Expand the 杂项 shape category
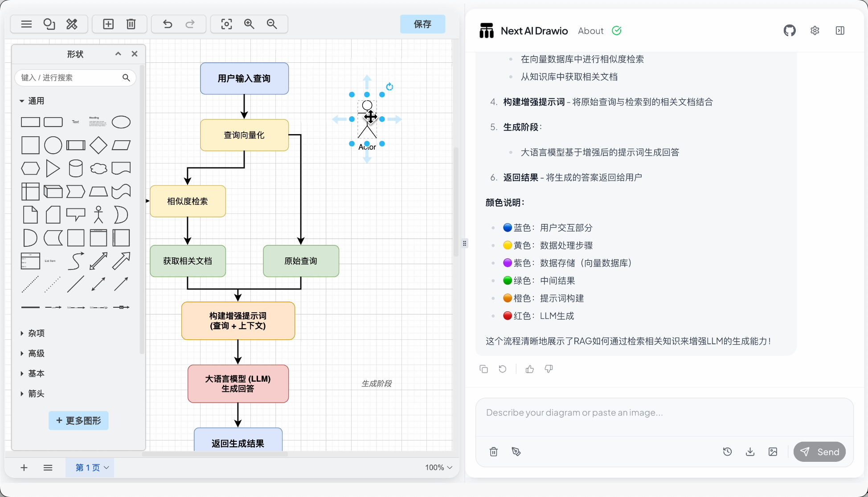868x497 pixels. pyautogui.click(x=36, y=333)
